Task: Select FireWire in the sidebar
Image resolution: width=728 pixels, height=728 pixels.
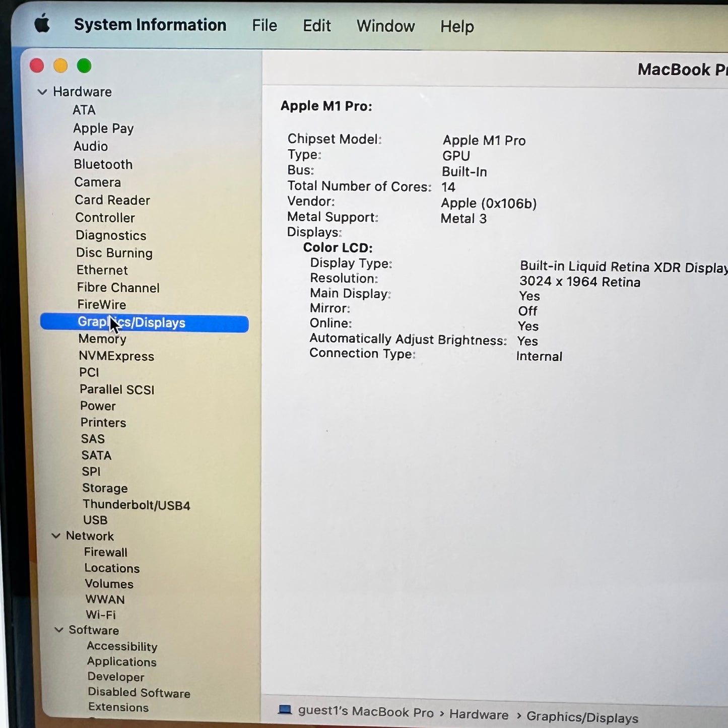Action: [102, 304]
